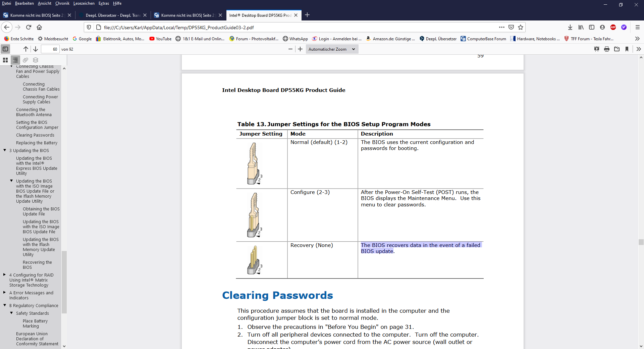Viewport: 644px width, 349px height.
Task: Open Adblock Plus extension
Action: click(613, 27)
